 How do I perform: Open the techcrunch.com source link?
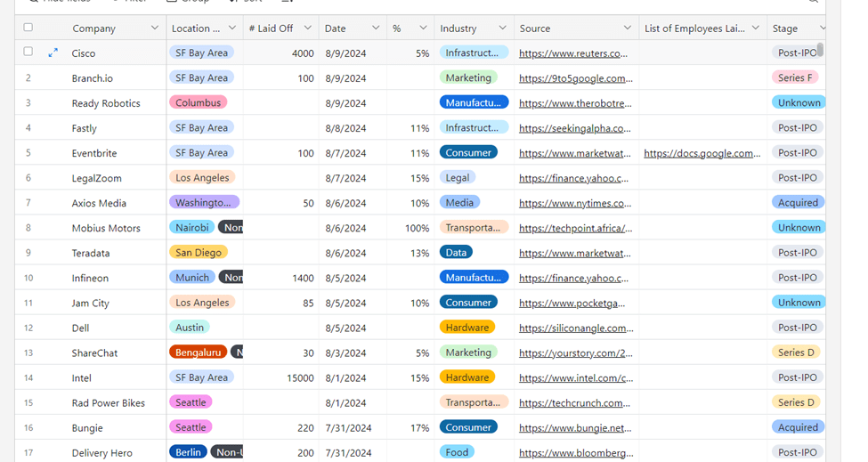click(x=574, y=402)
